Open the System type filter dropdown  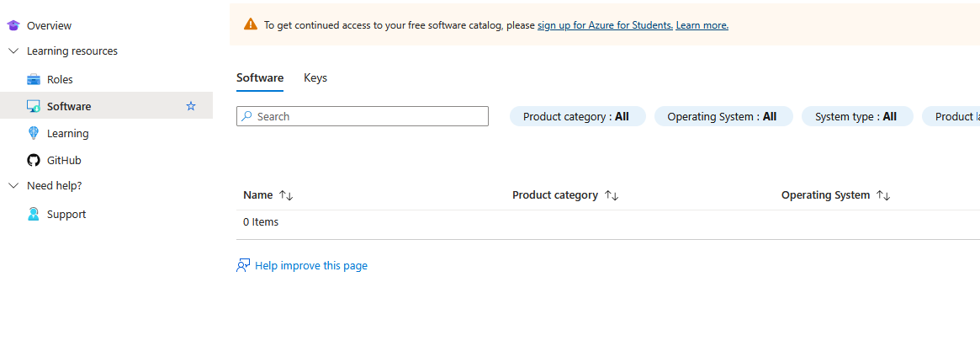(856, 117)
